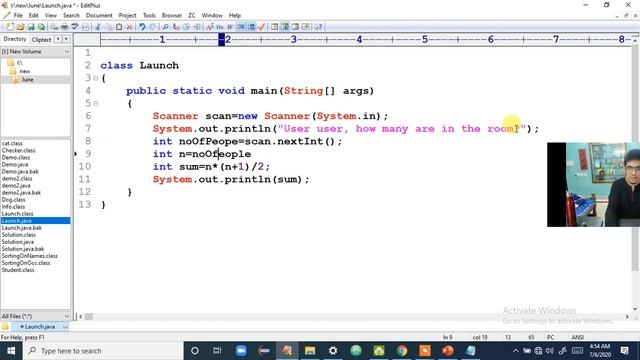This screenshot has height=360, width=640.
Task: Select Launch.java.bak in file list
Action: coord(22,228)
